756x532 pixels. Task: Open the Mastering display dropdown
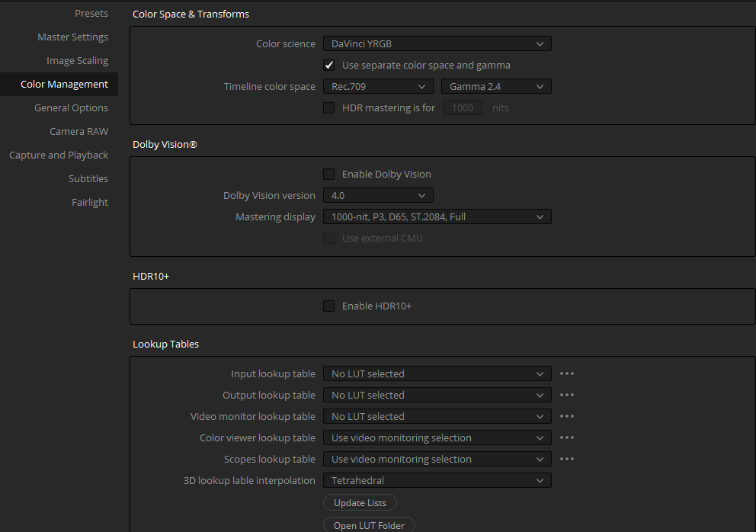click(x=437, y=216)
